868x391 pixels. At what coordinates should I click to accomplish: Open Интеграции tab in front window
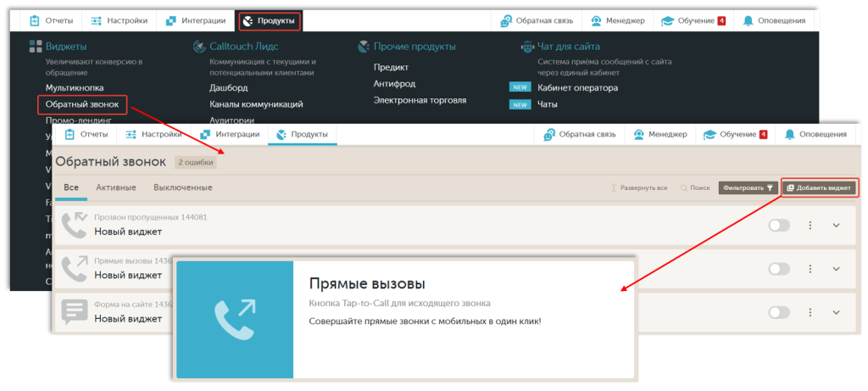[x=230, y=134]
